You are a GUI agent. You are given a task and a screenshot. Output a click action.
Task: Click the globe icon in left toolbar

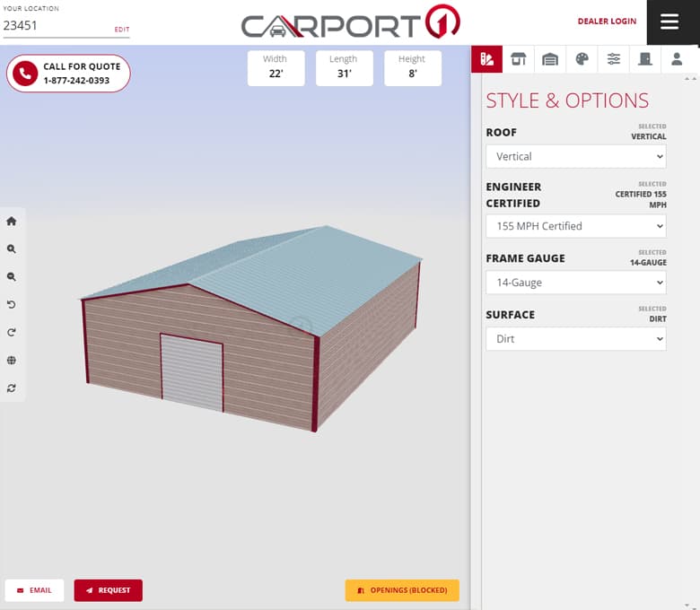click(12, 361)
